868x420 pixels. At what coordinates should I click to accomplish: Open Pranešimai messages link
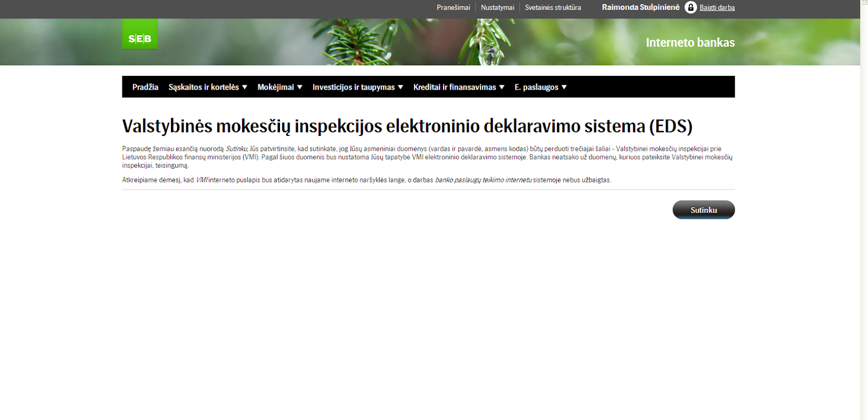pyautogui.click(x=453, y=7)
